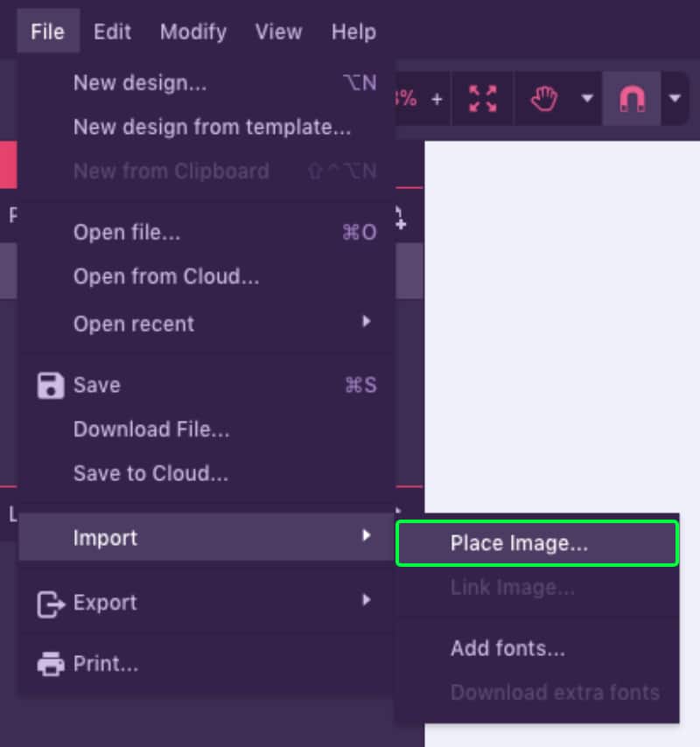Click the Export arrow-box icon

51,603
